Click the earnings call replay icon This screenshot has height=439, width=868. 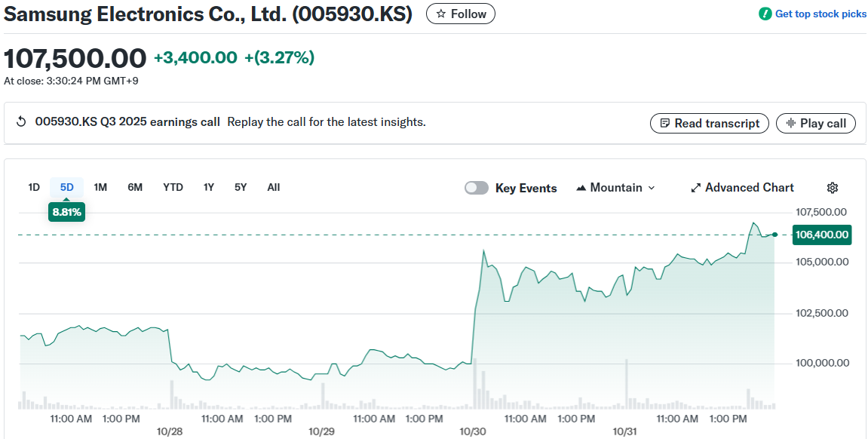[x=21, y=122]
